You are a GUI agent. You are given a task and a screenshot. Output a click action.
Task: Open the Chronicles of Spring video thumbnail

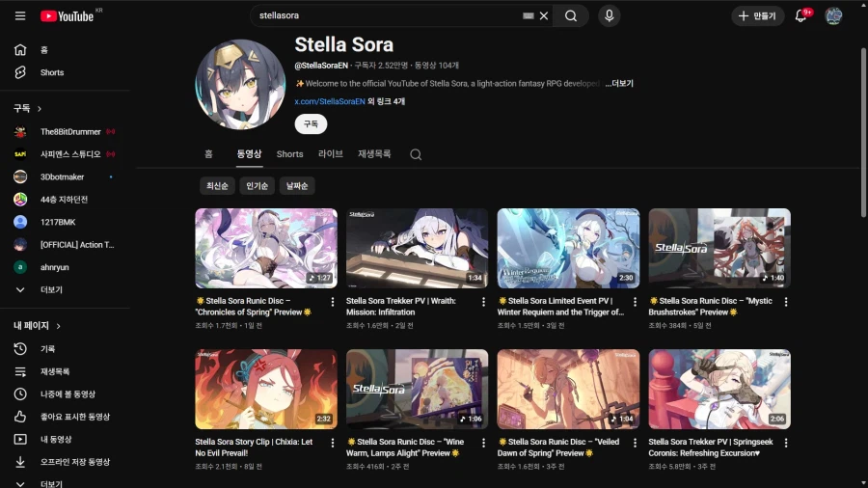click(266, 248)
